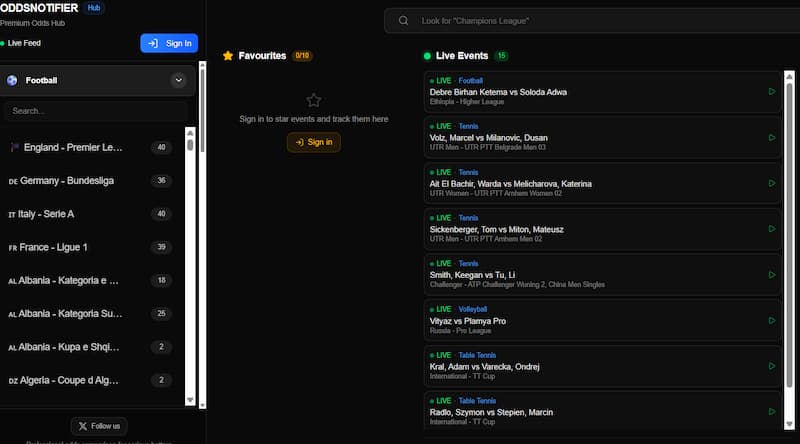
Task: Select France - Ligue 1 league
Action: (92, 247)
